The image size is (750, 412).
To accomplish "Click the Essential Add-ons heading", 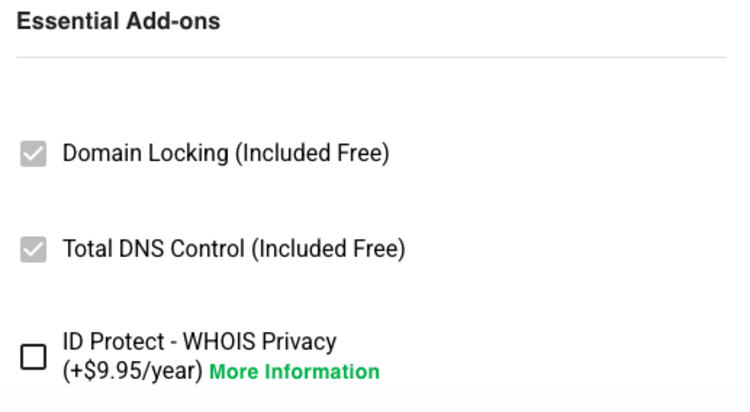I will [x=119, y=21].
